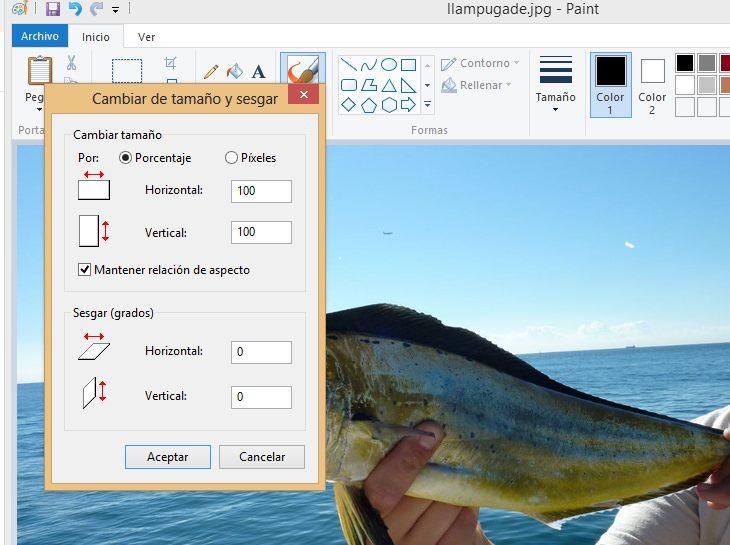Select the Fill with color bucket tool
This screenshot has height=545, width=730.
tap(235, 71)
